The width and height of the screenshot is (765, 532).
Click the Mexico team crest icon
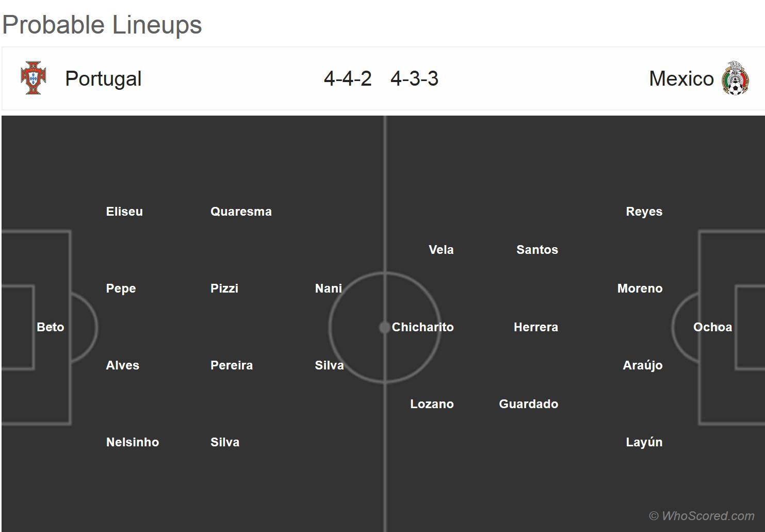click(x=735, y=78)
